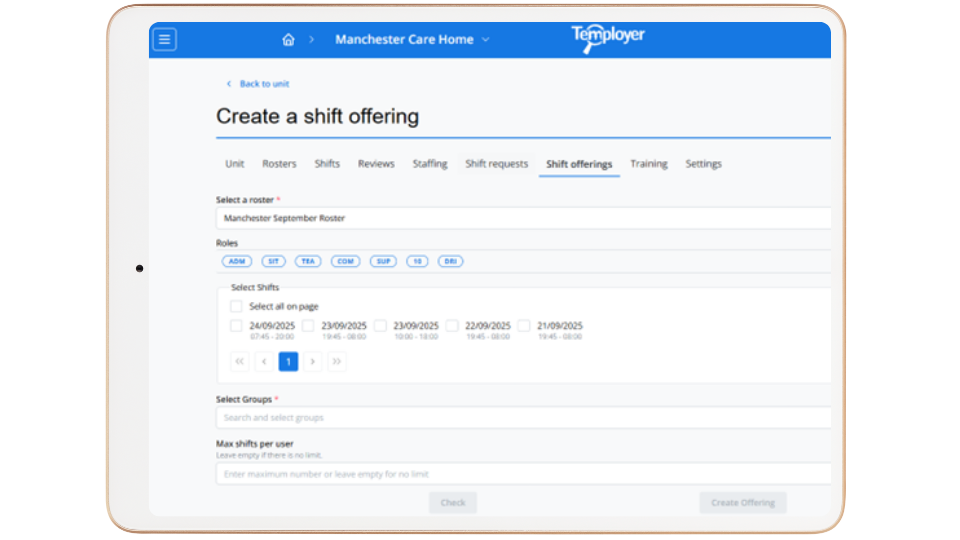Jump to the last page of shifts

click(337, 362)
